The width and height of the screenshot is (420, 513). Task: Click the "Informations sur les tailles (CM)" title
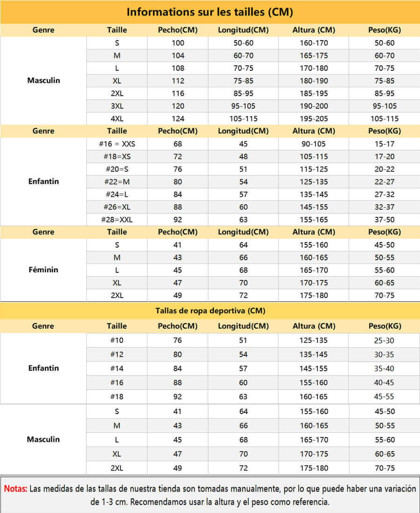click(x=210, y=12)
